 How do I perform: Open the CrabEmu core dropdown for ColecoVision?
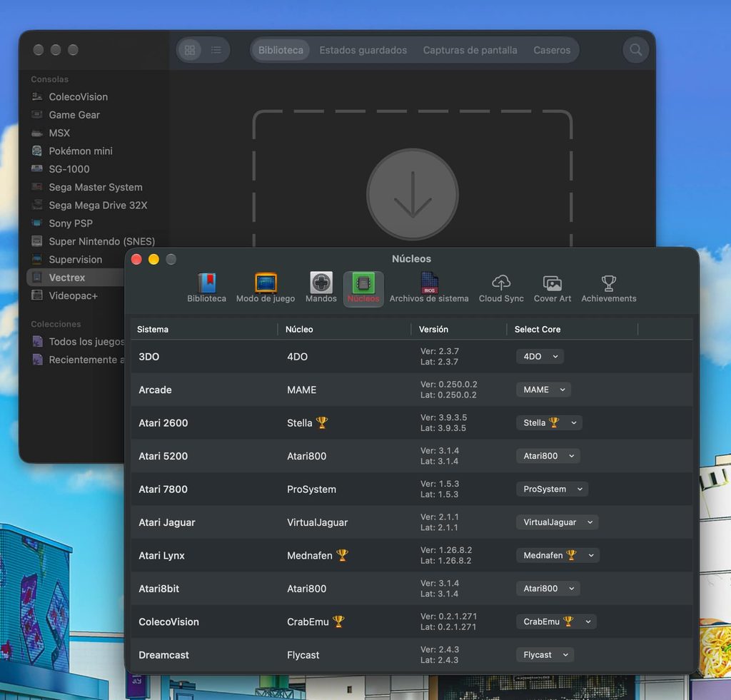556,622
